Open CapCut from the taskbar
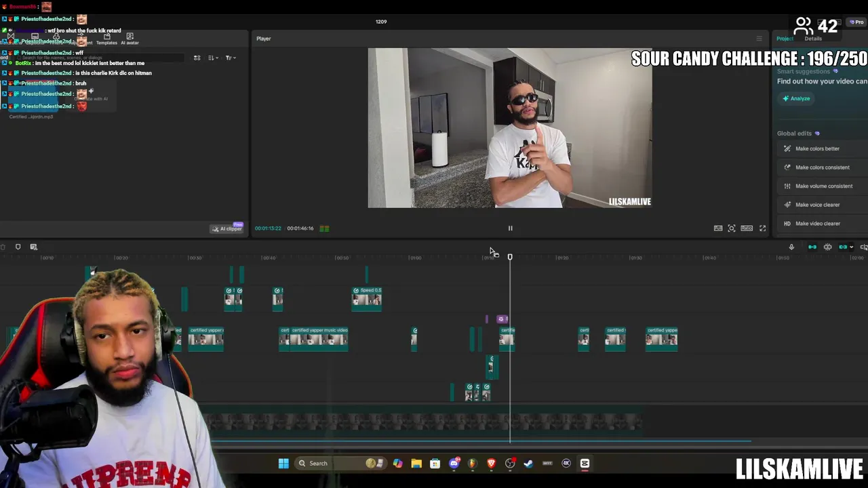 click(x=585, y=464)
